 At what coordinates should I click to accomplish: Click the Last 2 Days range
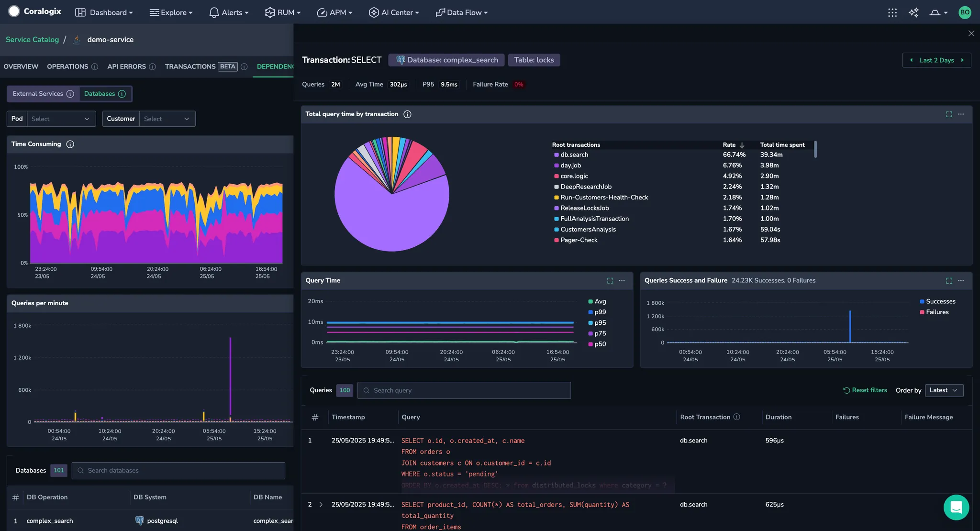pyautogui.click(x=936, y=60)
